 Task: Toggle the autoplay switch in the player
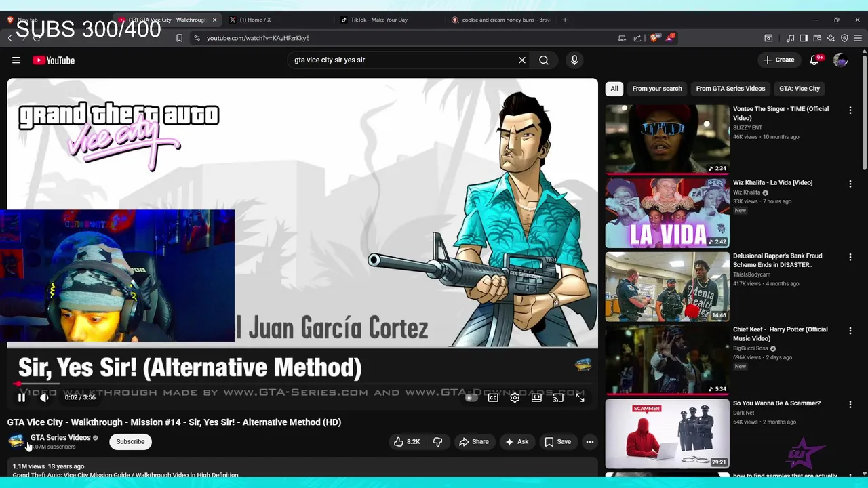tap(471, 398)
